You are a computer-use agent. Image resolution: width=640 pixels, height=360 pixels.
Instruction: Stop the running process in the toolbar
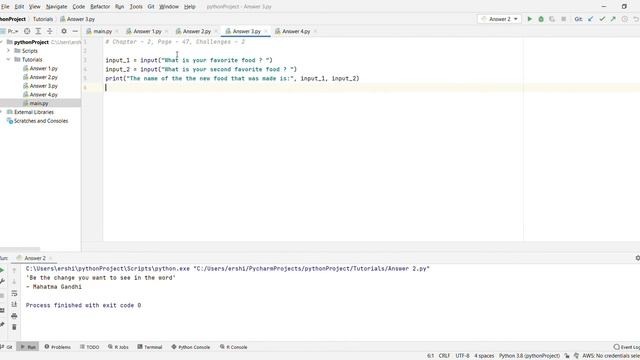[x=563, y=19]
